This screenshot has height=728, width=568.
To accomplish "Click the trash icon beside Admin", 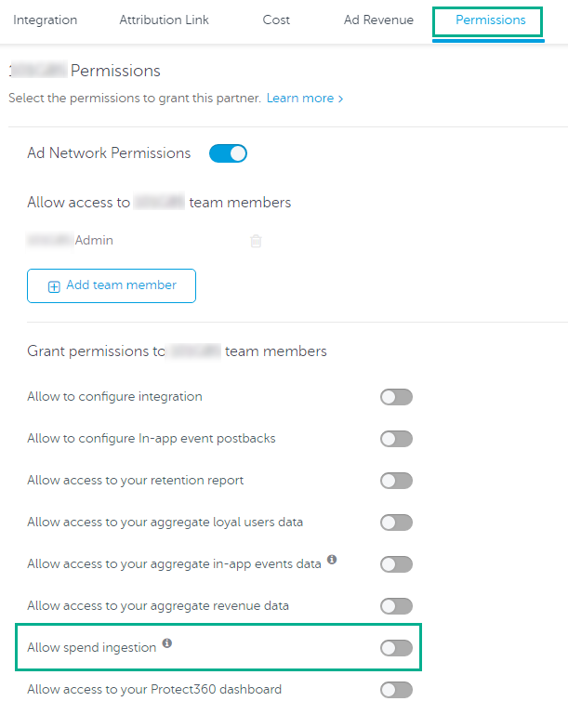I will pos(256,241).
